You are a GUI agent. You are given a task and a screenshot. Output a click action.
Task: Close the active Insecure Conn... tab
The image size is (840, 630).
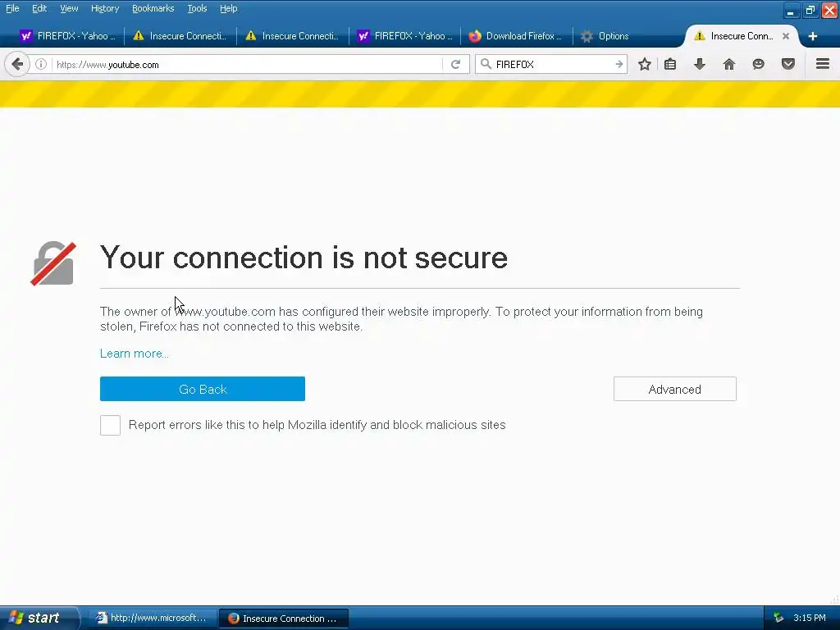click(x=786, y=36)
